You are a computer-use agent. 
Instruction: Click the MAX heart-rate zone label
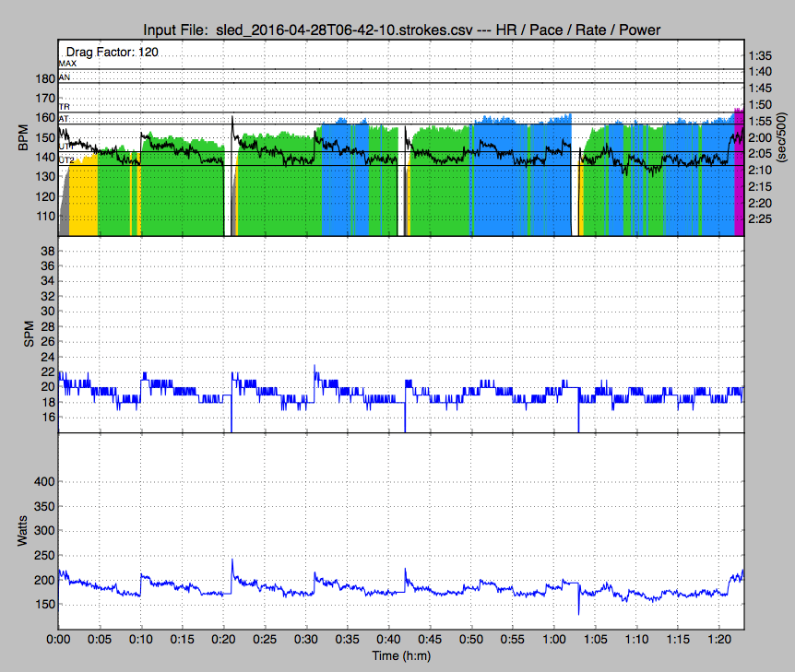point(67,64)
